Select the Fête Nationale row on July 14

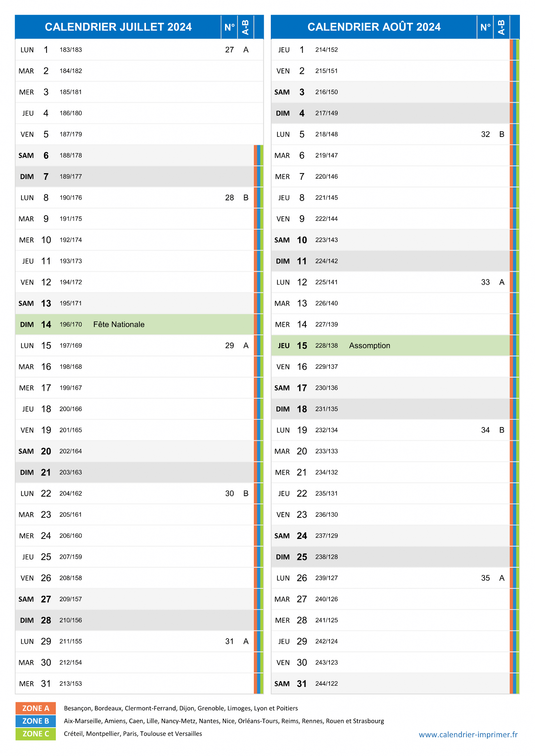(135, 324)
